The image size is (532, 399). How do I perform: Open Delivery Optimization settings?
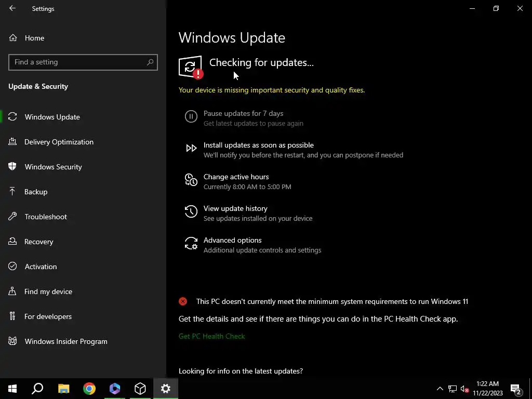[59, 142]
